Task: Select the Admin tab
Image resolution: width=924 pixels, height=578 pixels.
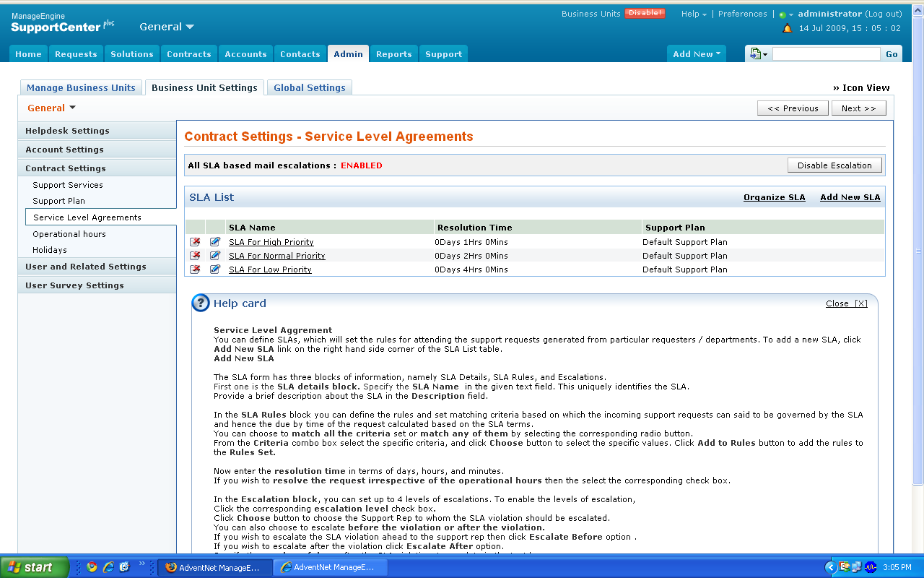Action: pos(349,54)
